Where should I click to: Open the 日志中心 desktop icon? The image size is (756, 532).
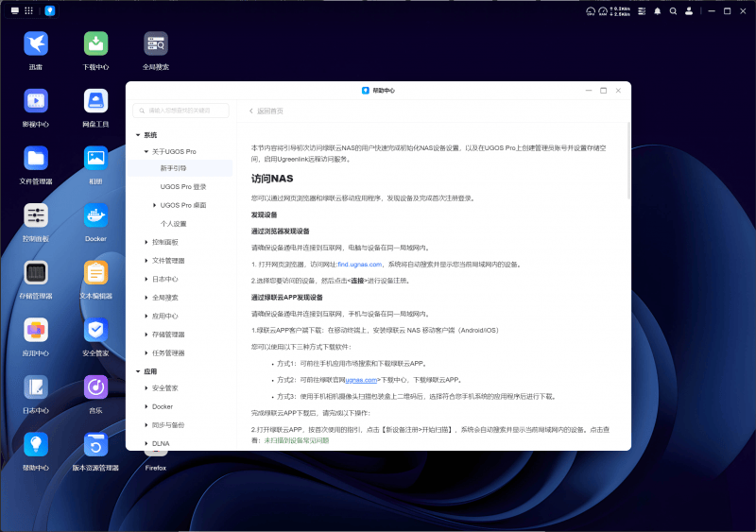tap(36, 387)
